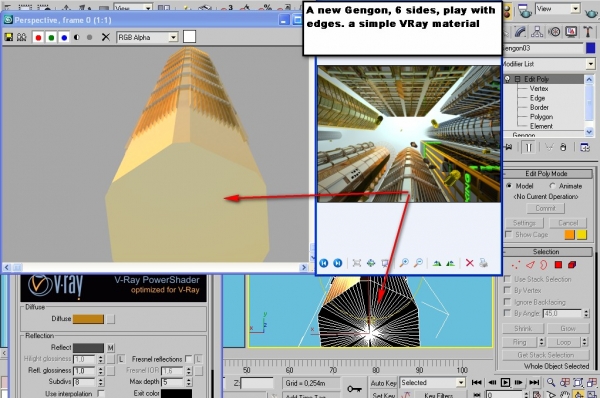The height and width of the screenshot is (398, 600).
Task: Click the play animation button
Action: (505, 382)
